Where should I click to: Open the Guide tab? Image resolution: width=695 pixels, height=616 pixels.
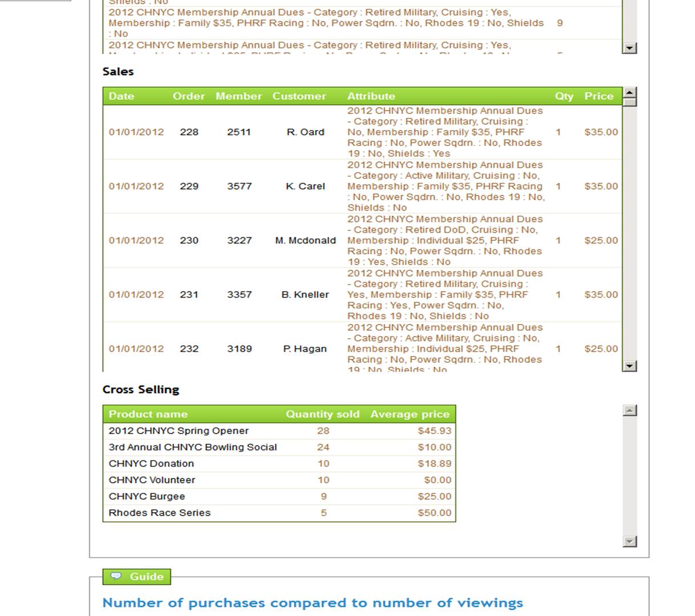tap(136, 577)
